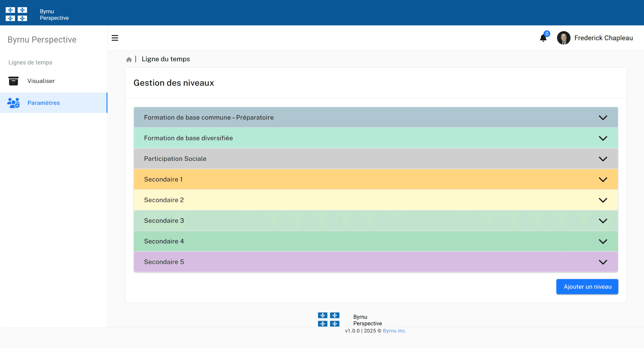Click the home icon in the breadcrumb
Image resolution: width=644 pixels, height=348 pixels.
(129, 59)
